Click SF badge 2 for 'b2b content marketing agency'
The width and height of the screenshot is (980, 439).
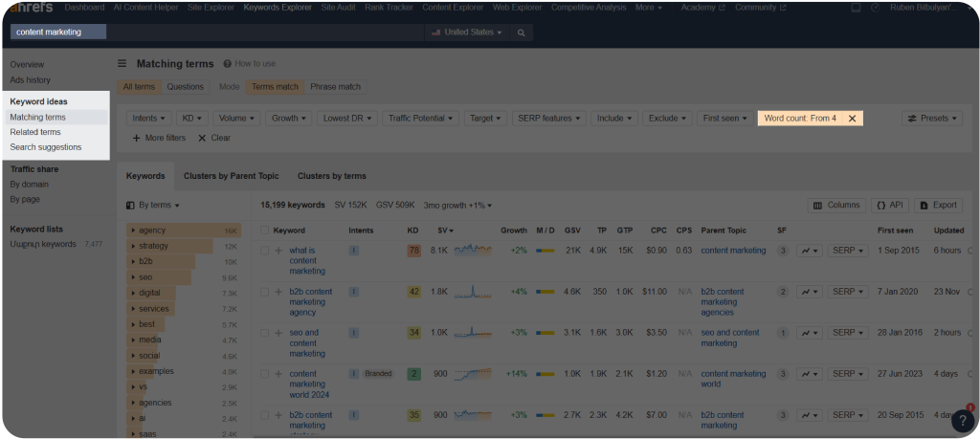click(x=783, y=292)
